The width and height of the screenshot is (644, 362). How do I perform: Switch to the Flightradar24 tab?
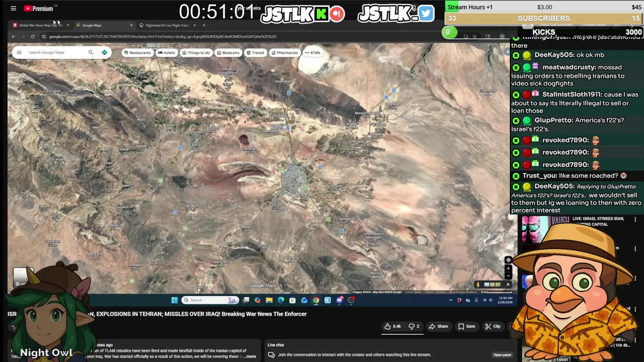166,25
